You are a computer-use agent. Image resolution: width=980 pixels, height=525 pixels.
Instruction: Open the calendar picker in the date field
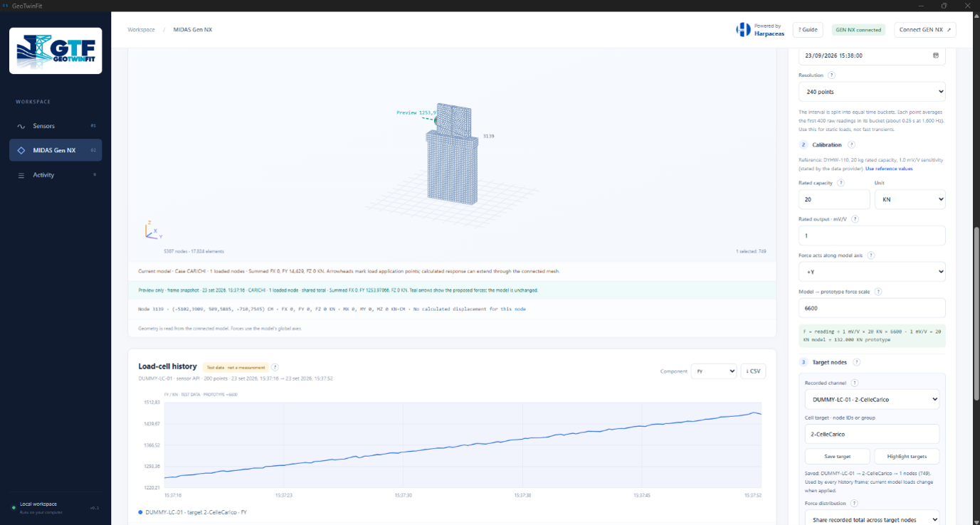(x=935, y=55)
